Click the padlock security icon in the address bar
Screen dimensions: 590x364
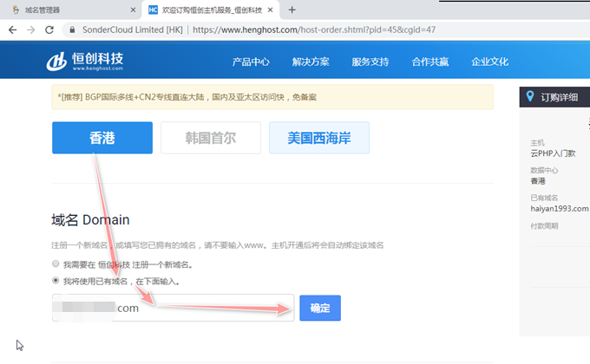(72, 29)
